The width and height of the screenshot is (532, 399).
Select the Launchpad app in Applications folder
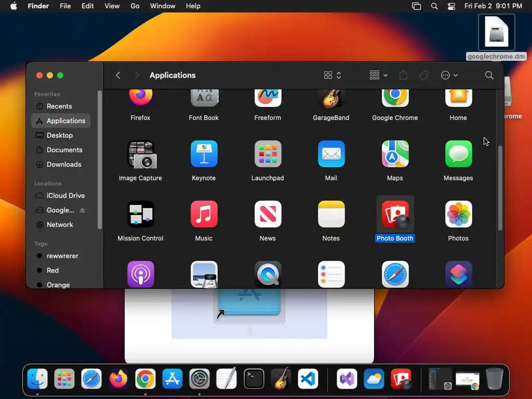click(268, 154)
